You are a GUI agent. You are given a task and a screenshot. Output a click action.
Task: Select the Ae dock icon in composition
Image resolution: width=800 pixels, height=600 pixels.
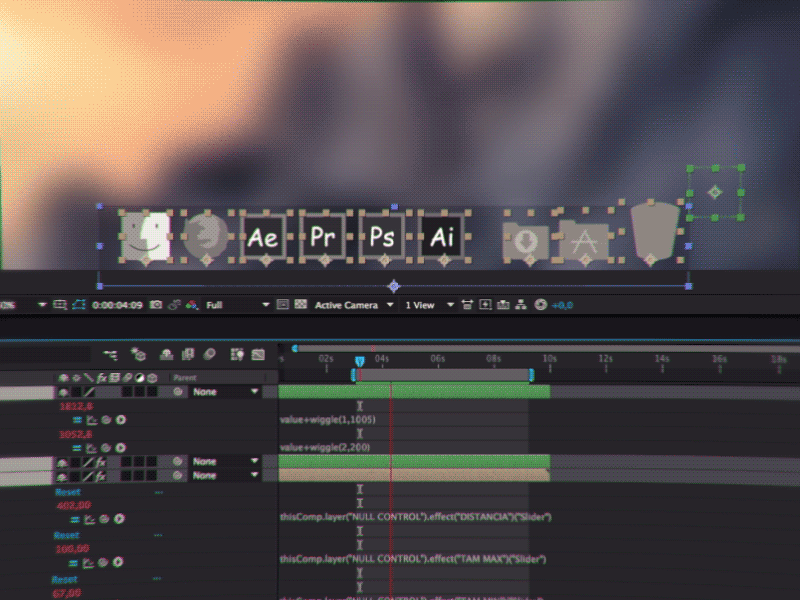coord(264,238)
